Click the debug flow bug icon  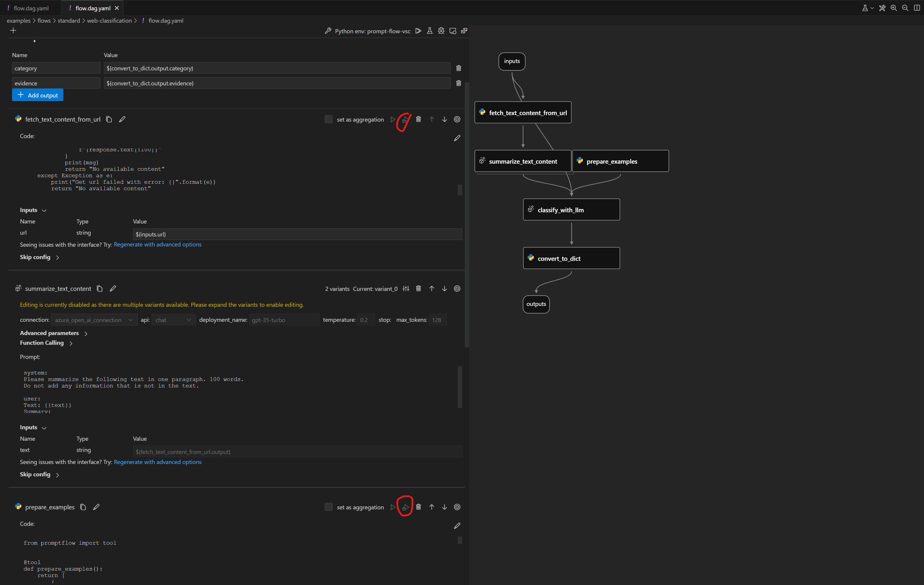(441, 31)
